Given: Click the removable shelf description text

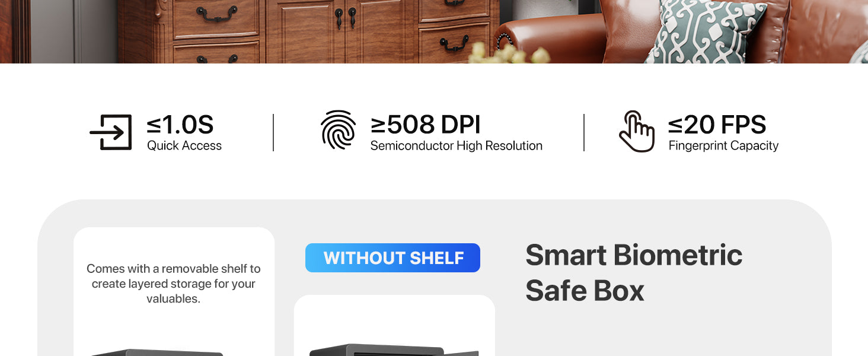Looking at the screenshot, I should pos(174,284).
